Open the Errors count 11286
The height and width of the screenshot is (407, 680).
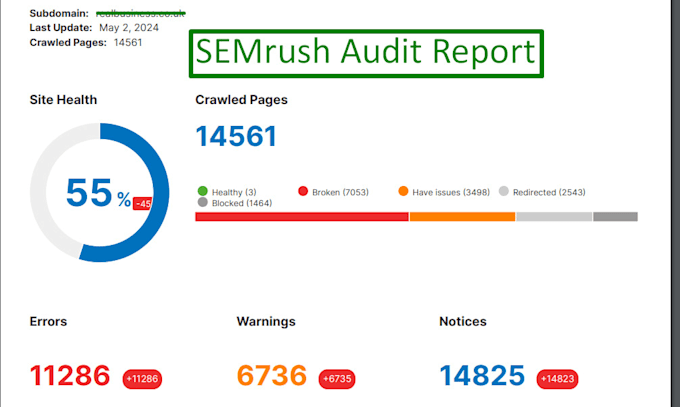click(70, 375)
